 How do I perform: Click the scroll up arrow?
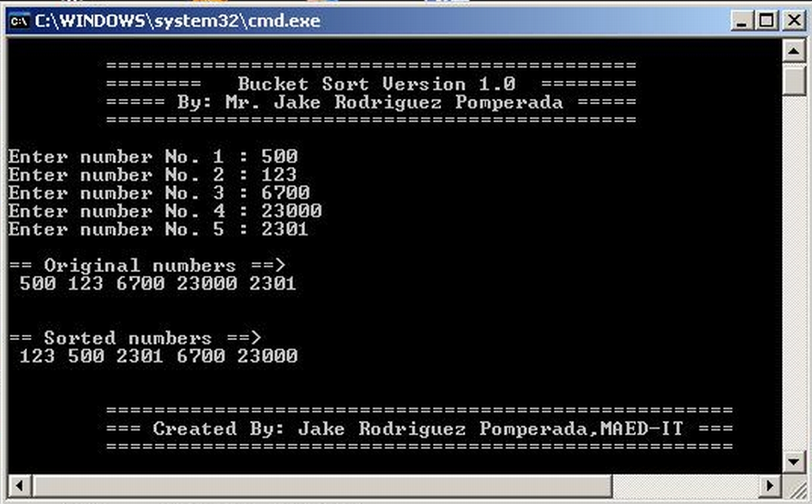click(x=793, y=49)
